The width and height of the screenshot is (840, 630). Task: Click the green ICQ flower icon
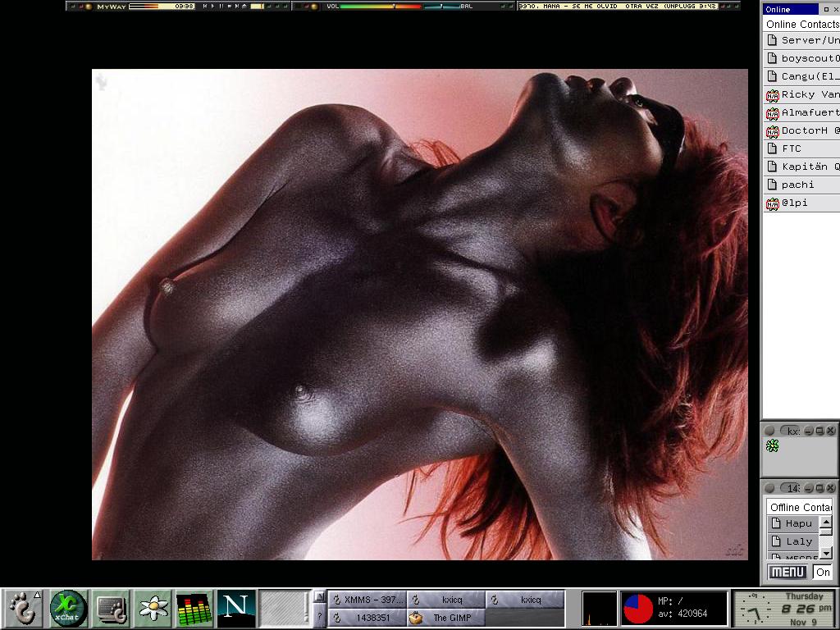point(772,445)
